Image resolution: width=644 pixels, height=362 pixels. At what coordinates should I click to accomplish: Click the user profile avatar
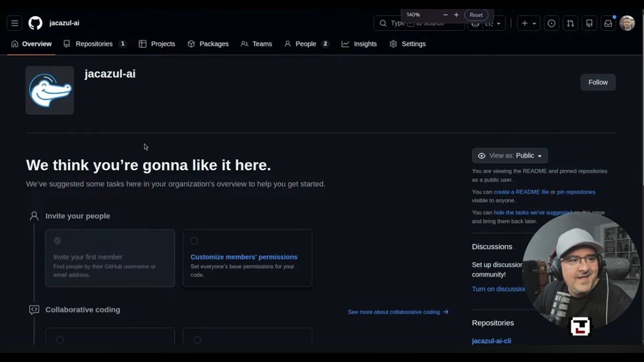click(x=627, y=23)
